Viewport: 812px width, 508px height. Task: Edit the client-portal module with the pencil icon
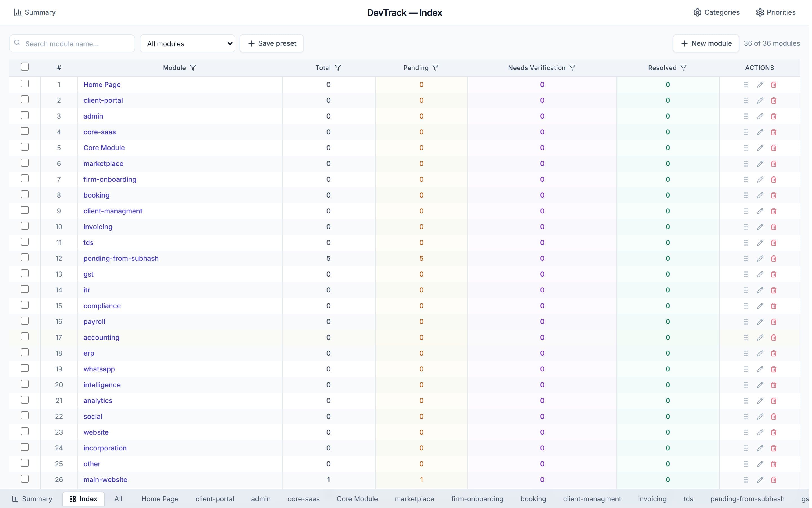coord(760,100)
